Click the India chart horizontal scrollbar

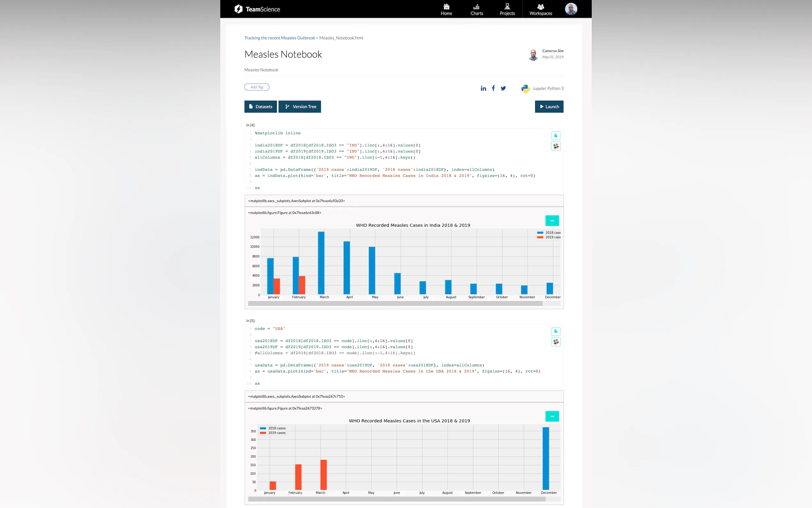(395, 303)
